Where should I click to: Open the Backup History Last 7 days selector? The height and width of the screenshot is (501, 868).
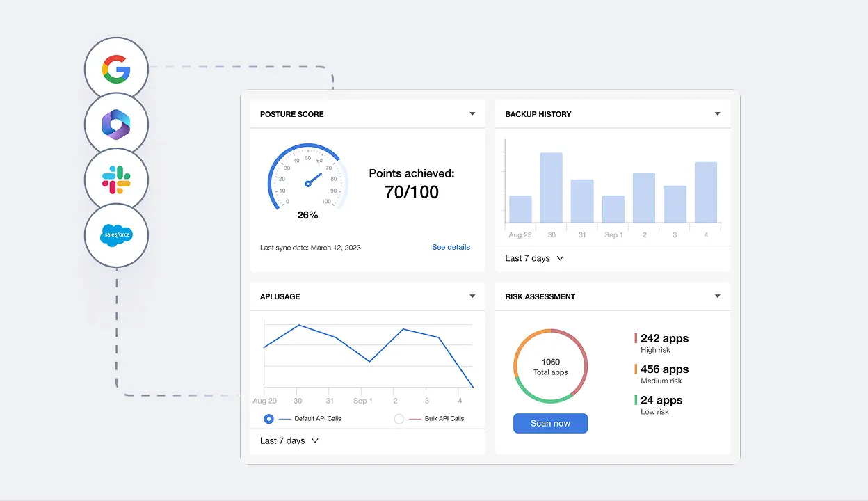tap(533, 258)
